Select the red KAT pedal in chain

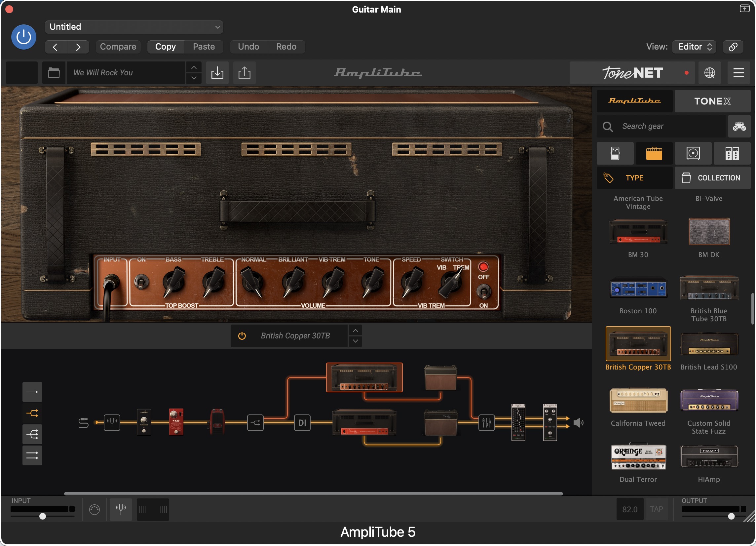point(176,422)
